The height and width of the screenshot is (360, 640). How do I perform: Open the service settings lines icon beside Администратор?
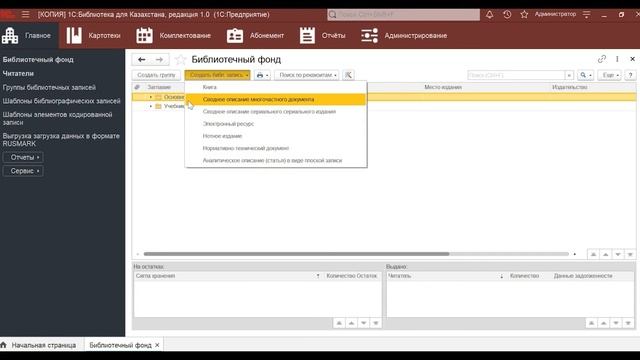point(587,14)
